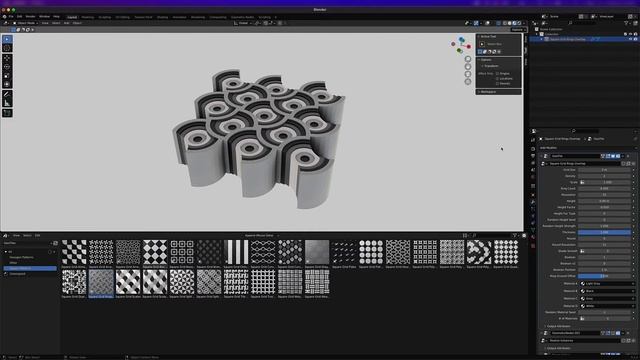
Task: Open the Global transform orientation dropdown
Action: coord(243,23)
